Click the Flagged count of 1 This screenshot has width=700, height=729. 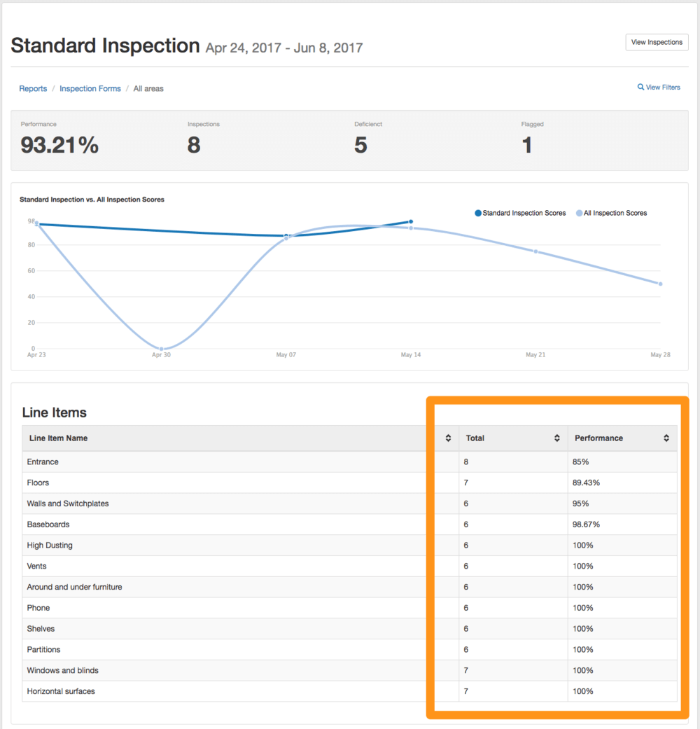click(x=527, y=145)
